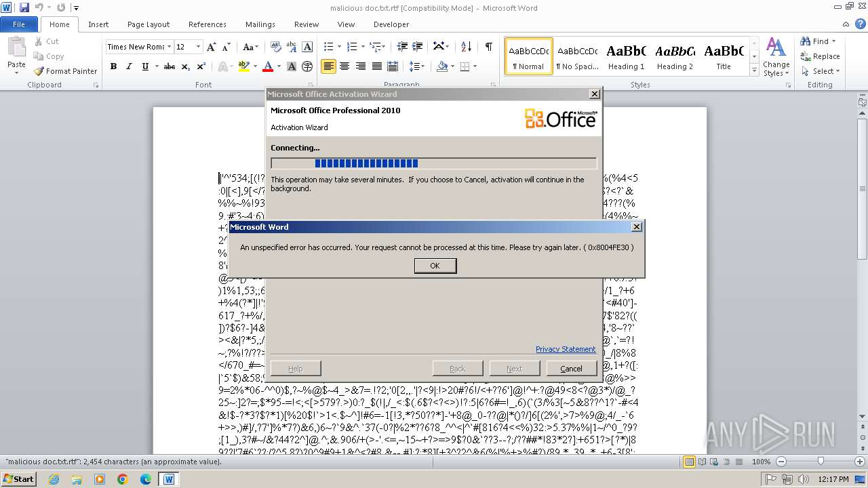Open the Replace tool
This screenshot has height=488, width=868.
[x=820, y=56]
